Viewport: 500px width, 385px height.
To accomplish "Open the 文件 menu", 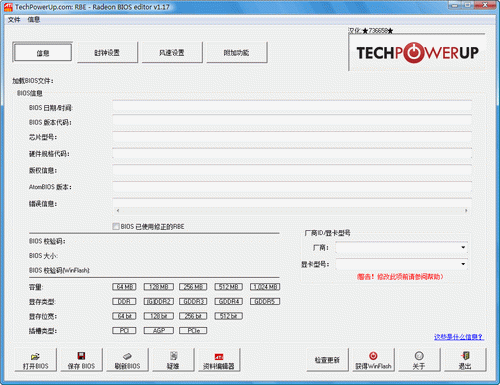I will (14, 20).
